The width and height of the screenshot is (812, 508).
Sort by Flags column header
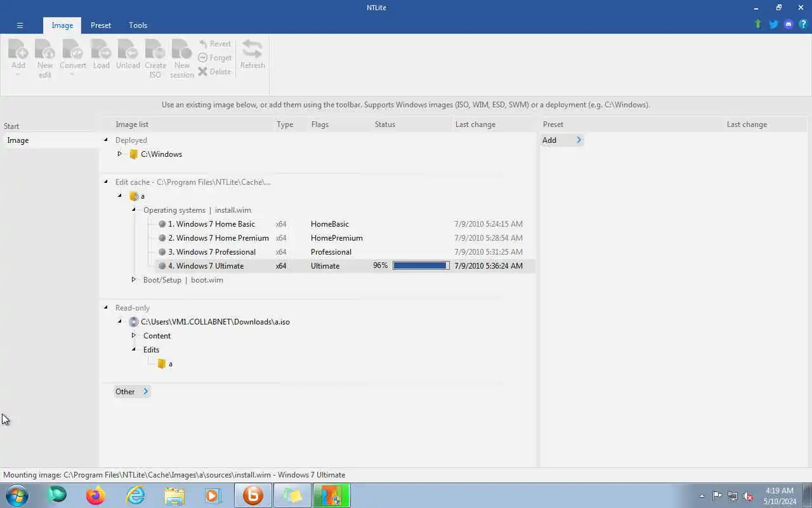pos(340,124)
